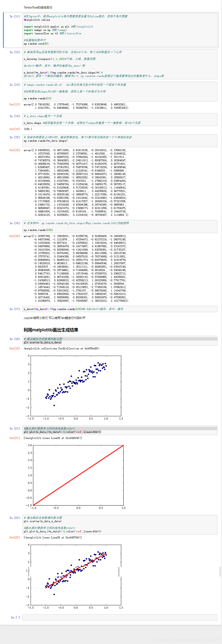This screenshot has height=644, width=222.
Task: Click the scatter-with-line plot under Out[22]
Action: click(x=74, y=577)
